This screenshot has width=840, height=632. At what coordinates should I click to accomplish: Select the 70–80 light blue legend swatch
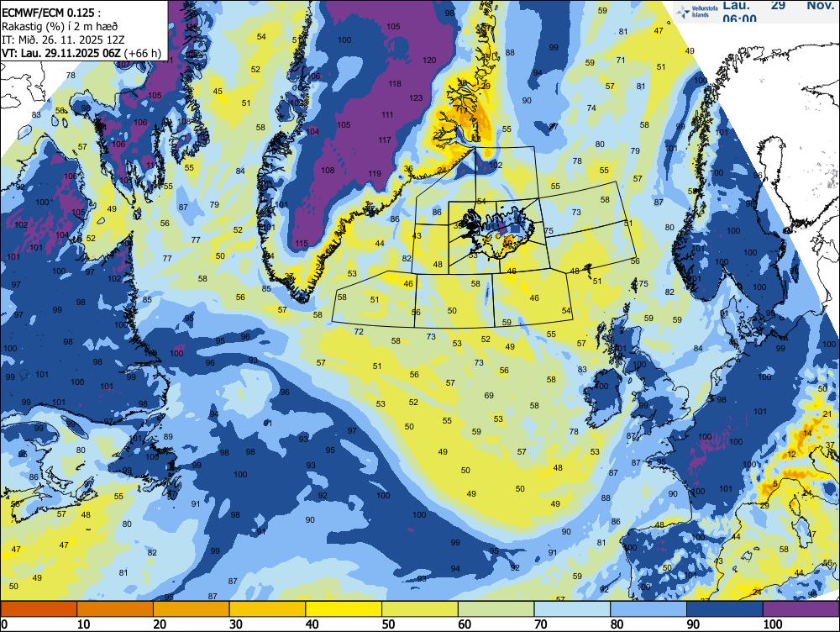pos(571,609)
